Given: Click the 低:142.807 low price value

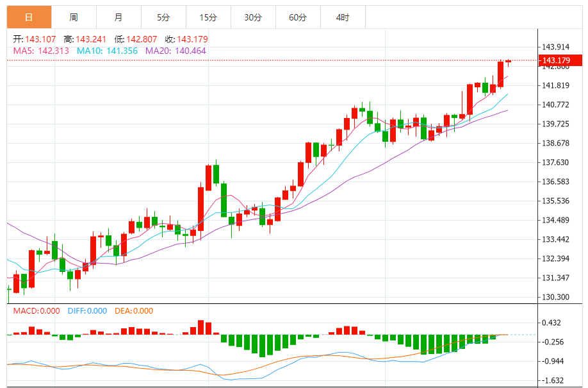Looking at the screenshot, I should pos(136,39).
